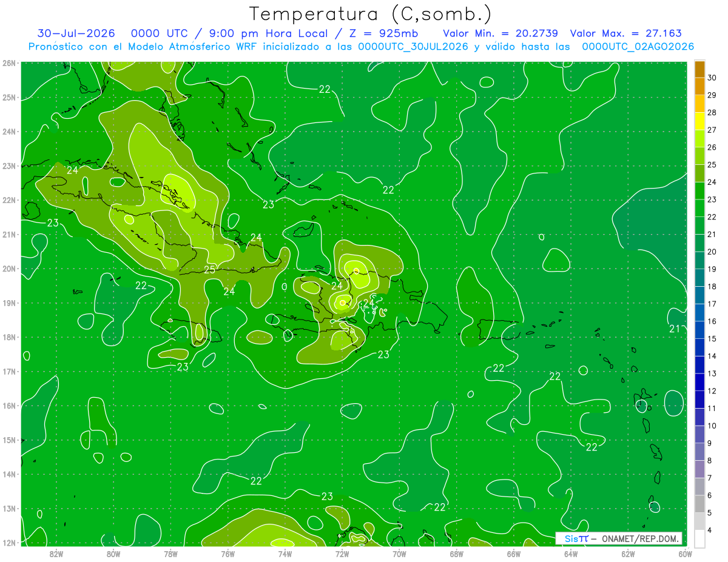The height and width of the screenshot is (562, 728).
Task: Click "Valor Min. = 20.2739"
Action: (x=500, y=33)
